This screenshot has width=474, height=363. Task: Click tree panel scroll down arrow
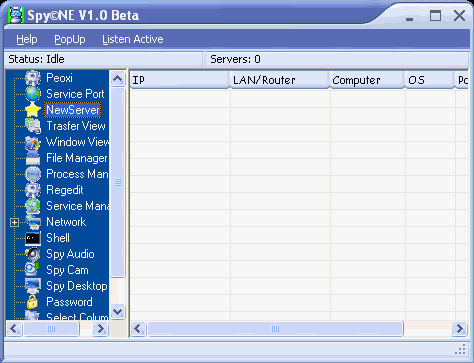pos(117,312)
